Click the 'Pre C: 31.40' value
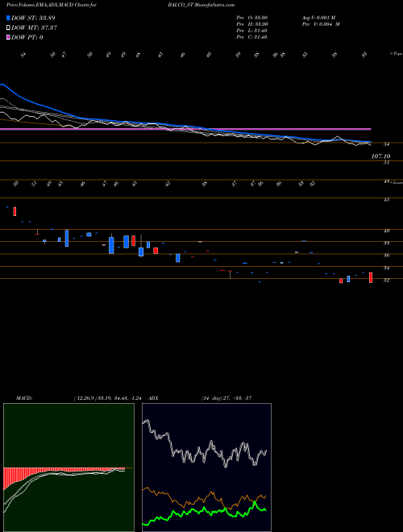Viewport: 403px width, 532px height. [x=252, y=37]
